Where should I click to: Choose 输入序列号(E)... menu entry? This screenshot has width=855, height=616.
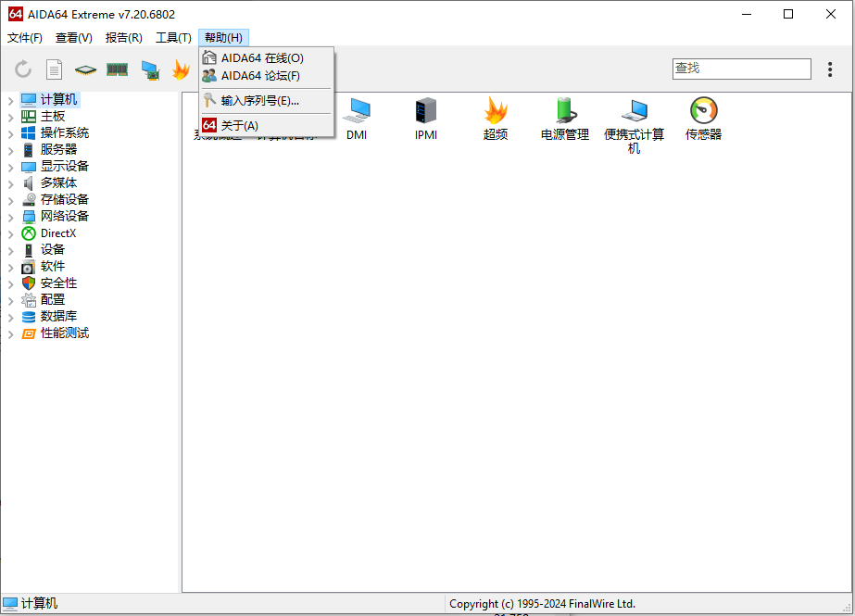pos(267,101)
